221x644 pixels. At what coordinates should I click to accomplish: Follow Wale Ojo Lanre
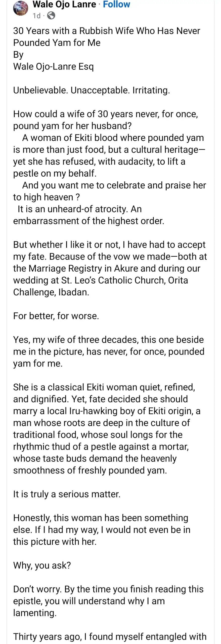click(116, 4)
